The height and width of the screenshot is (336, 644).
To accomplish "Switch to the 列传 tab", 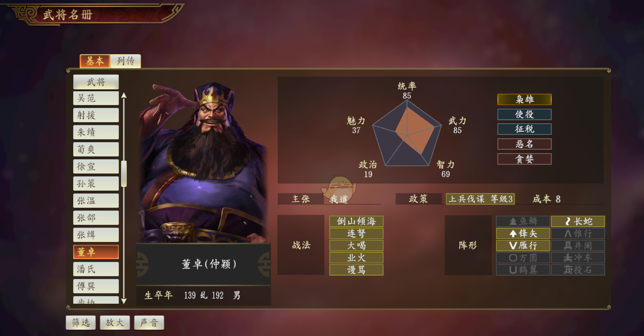I will tap(126, 61).
